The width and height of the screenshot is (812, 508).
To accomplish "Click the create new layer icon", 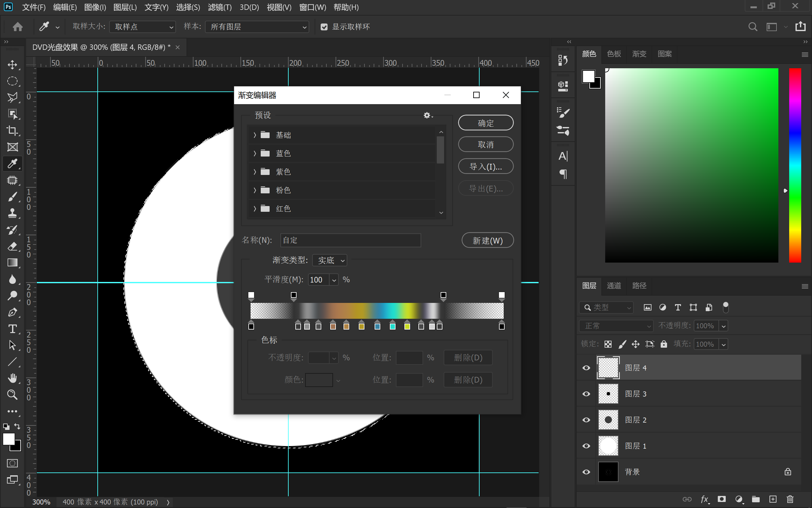I will [x=773, y=499].
